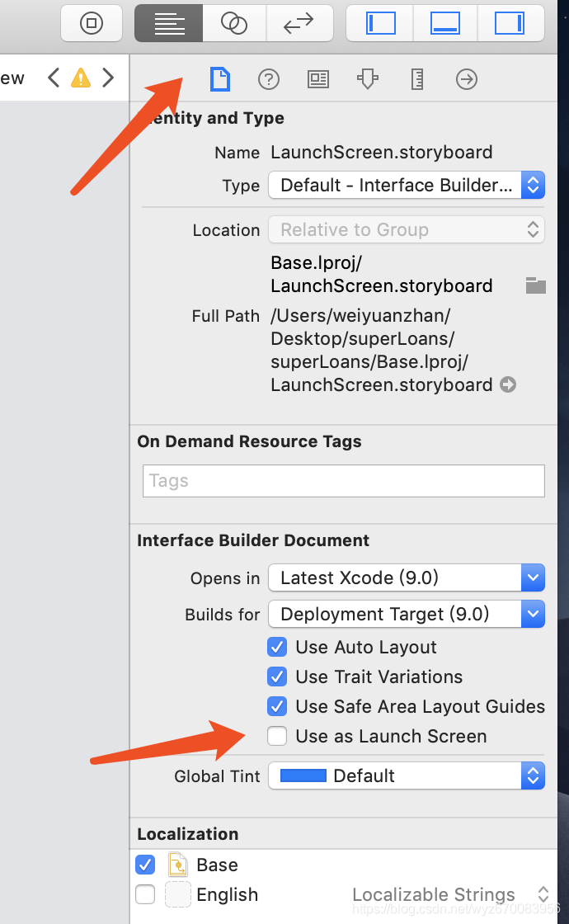
Task: Click the LaunchScreen.storyboard name field
Action: click(x=382, y=152)
